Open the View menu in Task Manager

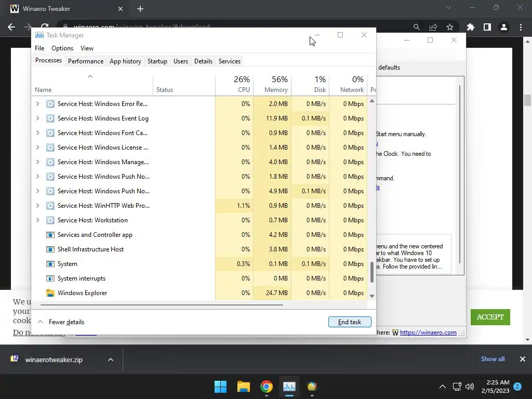(87, 48)
